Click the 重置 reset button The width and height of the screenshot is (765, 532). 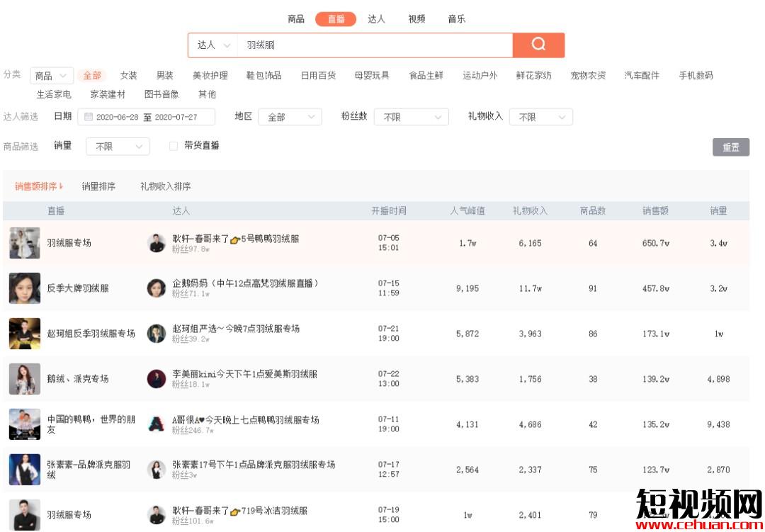(x=730, y=147)
